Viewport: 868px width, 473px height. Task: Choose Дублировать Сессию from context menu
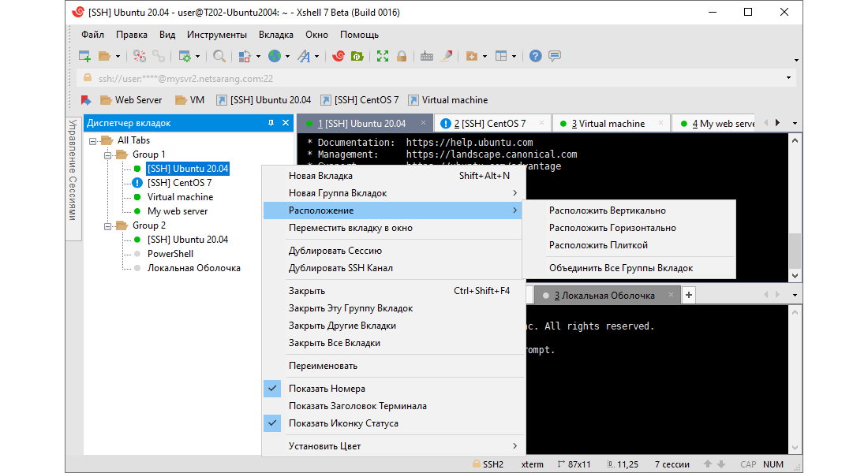pyautogui.click(x=394, y=251)
